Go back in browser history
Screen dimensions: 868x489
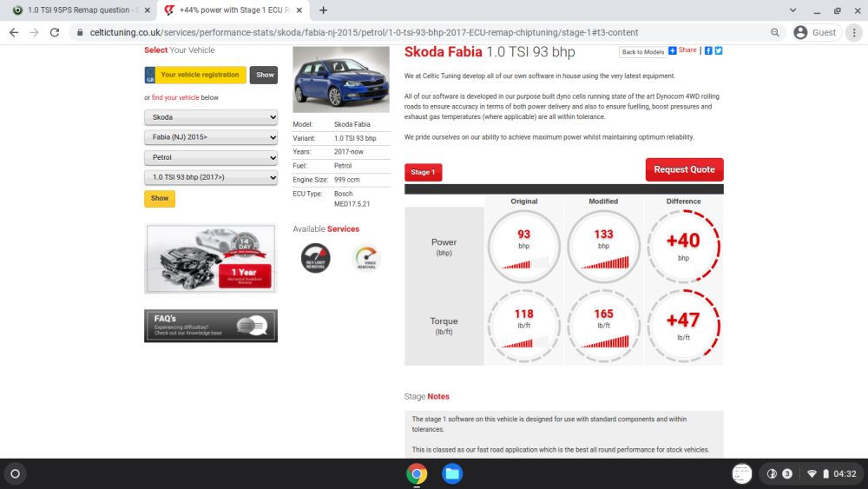pyautogui.click(x=14, y=33)
